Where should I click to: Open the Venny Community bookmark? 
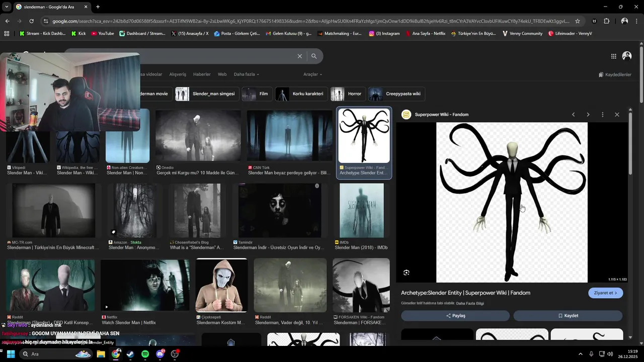pyautogui.click(x=523, y=34)
